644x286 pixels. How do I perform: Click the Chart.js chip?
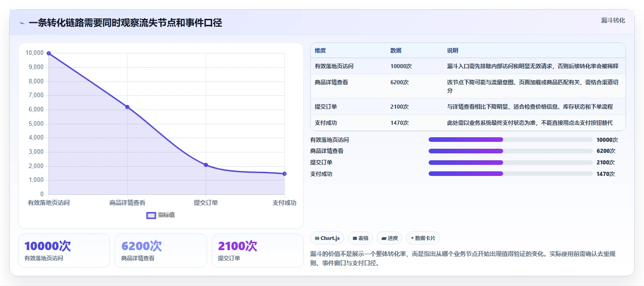327,238
